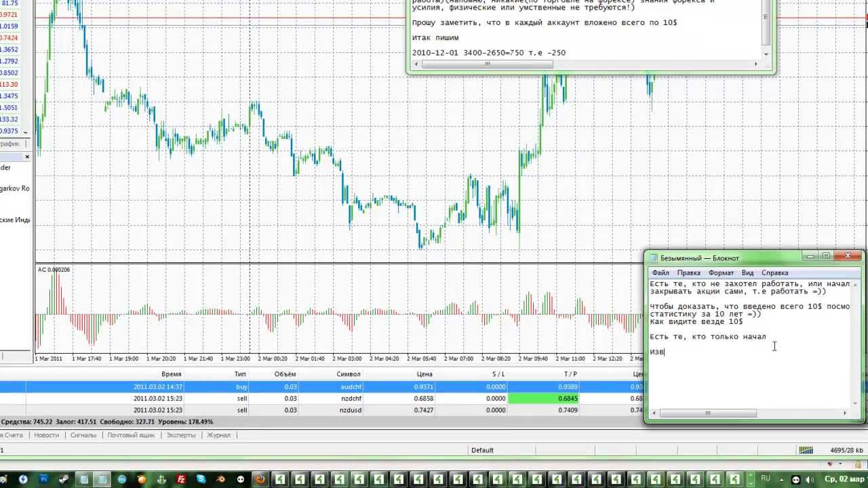Click the teal globe icon in taskbar

tap(122, 479)
